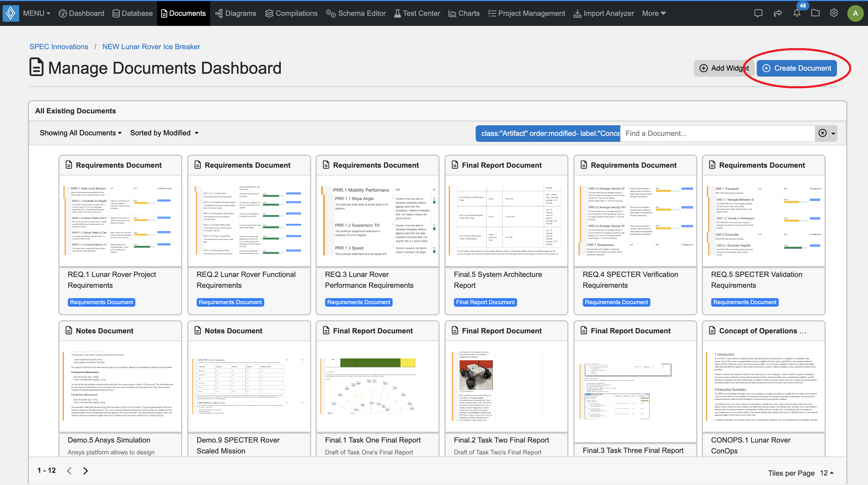Open notifications bell with 48 badge
The height and width of the screenshot is (485, 868).
(797, 13)
